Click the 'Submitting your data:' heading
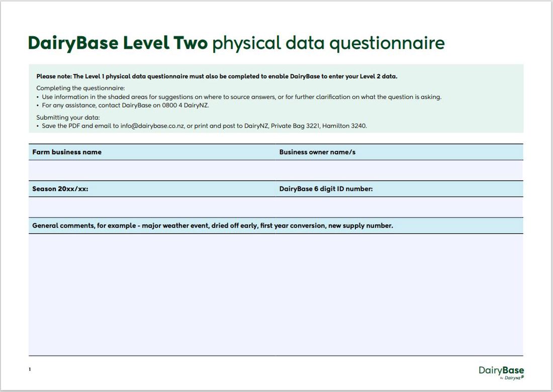Image resolution: width=553 pixels, height=392 pixels. point(68,118)
